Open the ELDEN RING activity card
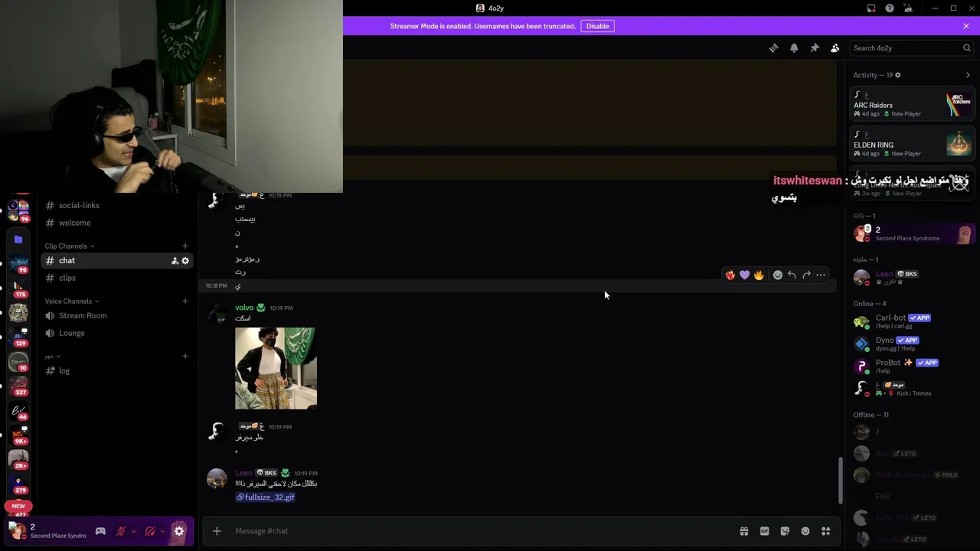The image size is (980, 551). click(x=912, y=145)
